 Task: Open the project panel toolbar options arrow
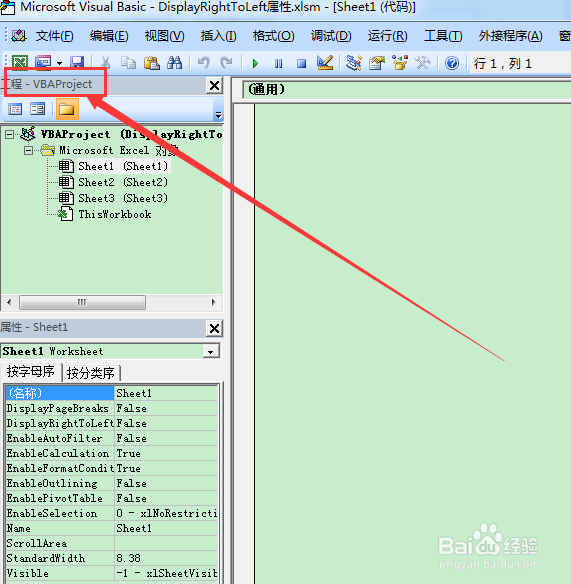click(218, 115)
